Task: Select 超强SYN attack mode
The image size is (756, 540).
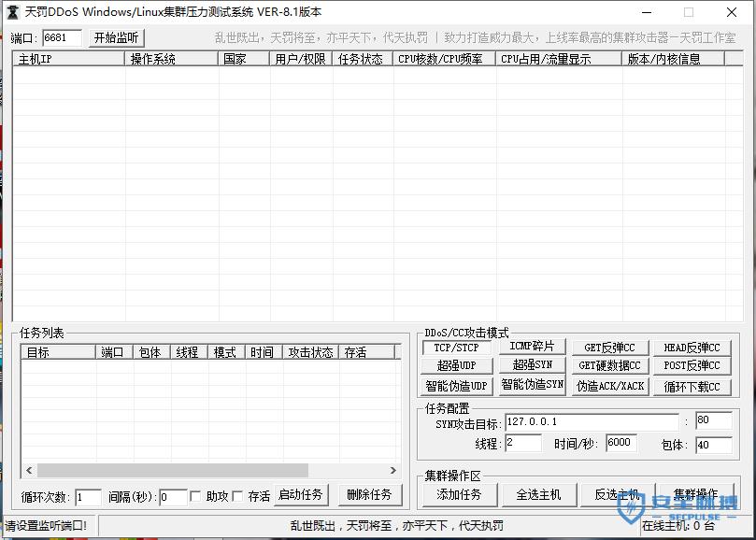Action: pyautogui.click(x=532, y=366)
